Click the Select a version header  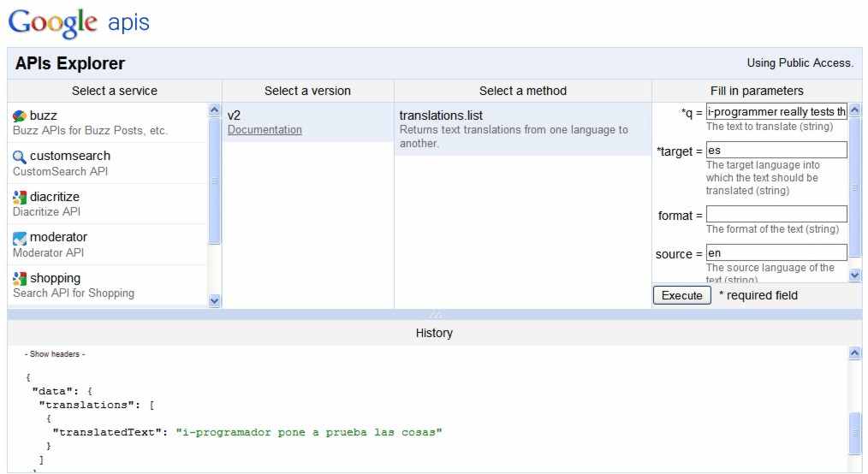click(x=308, y=91)
